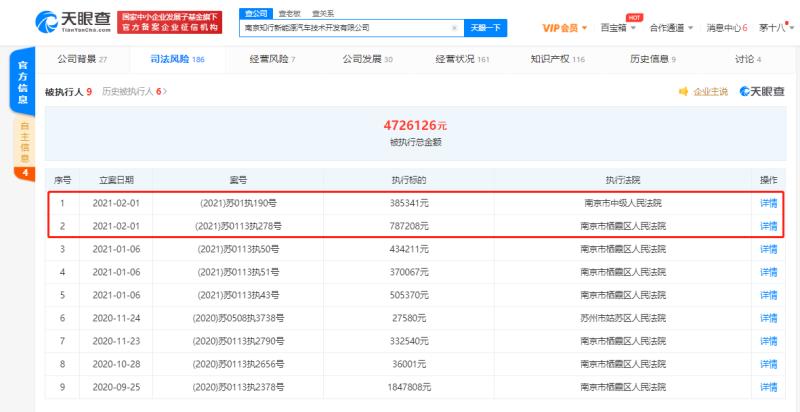
Task: Open 详情 for case 苏0113执2378号
Action: 768,387
